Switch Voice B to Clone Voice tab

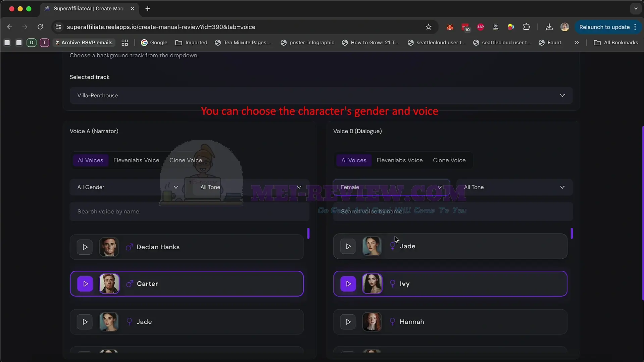[449, 160]
